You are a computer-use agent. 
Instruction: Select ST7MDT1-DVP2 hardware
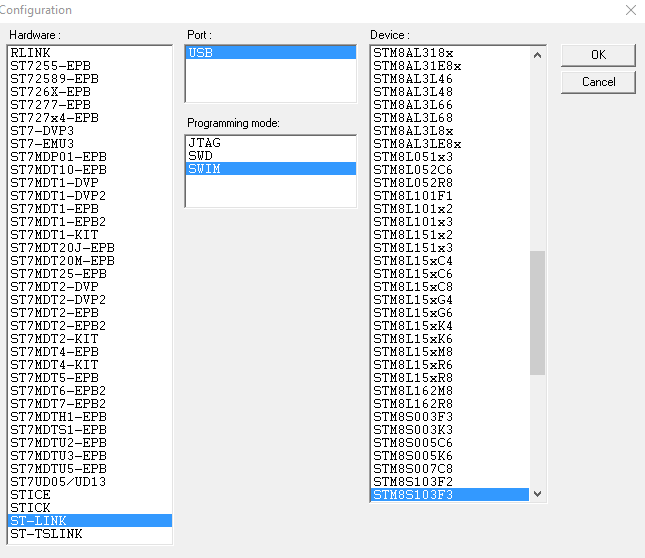(x=90, y=196)
